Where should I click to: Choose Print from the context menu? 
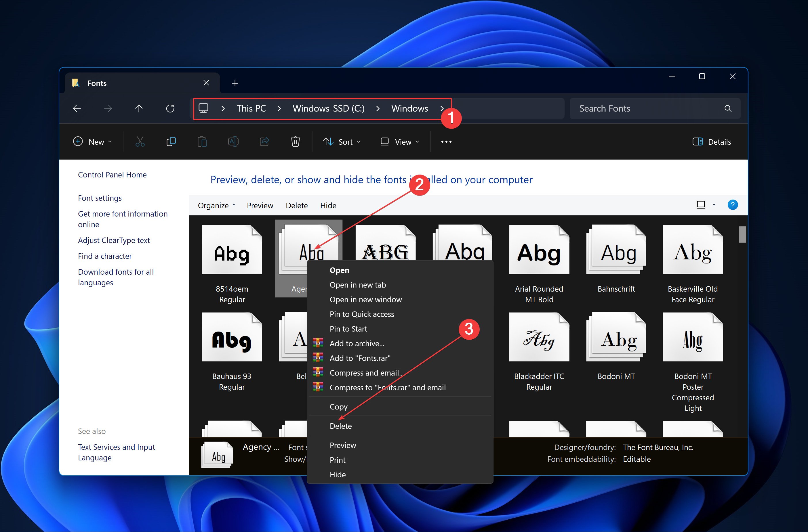[400, 460]
